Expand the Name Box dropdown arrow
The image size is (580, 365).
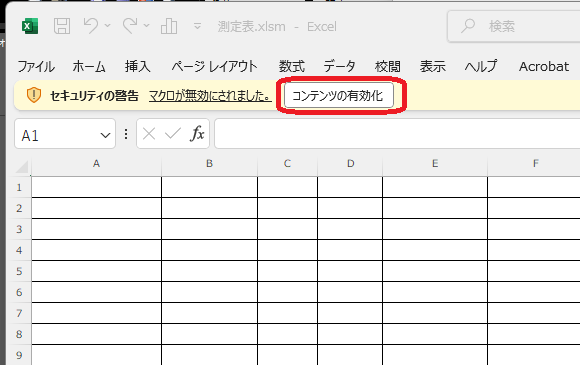105,135
